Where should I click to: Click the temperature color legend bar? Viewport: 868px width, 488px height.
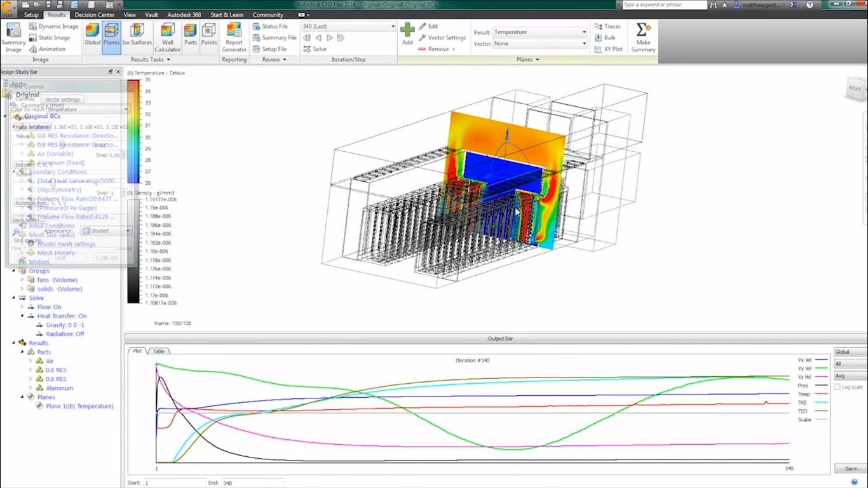click(x=133, y=132)
